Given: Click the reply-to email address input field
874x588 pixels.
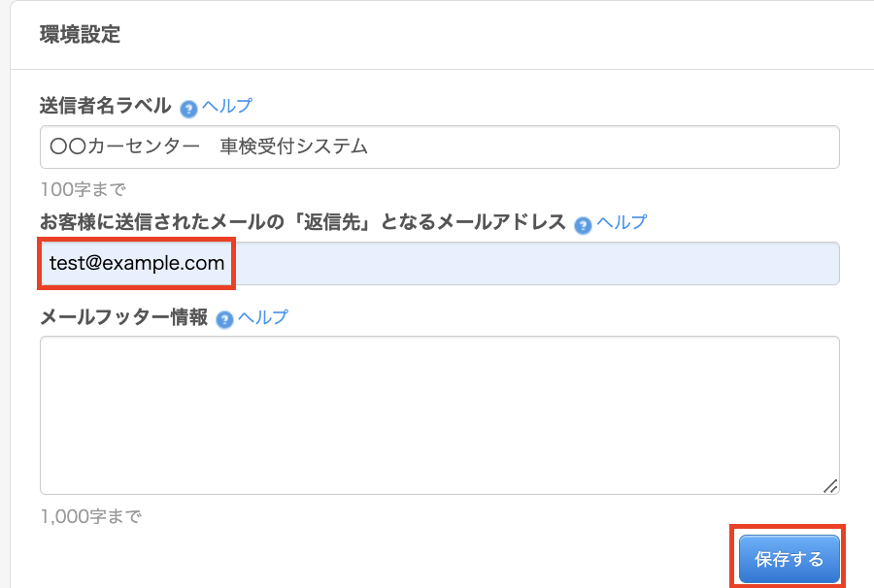Looking at the screenshot, I should click(534, 264).
